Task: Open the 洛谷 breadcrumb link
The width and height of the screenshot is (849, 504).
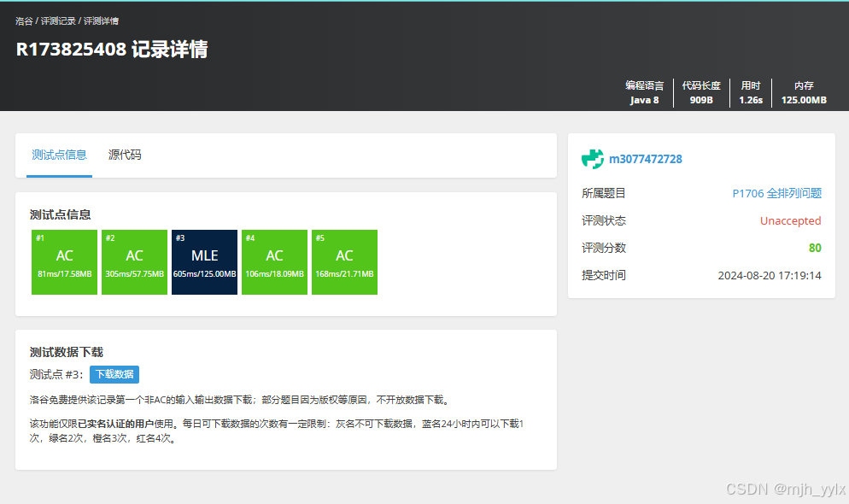Action: click(25, 21)
